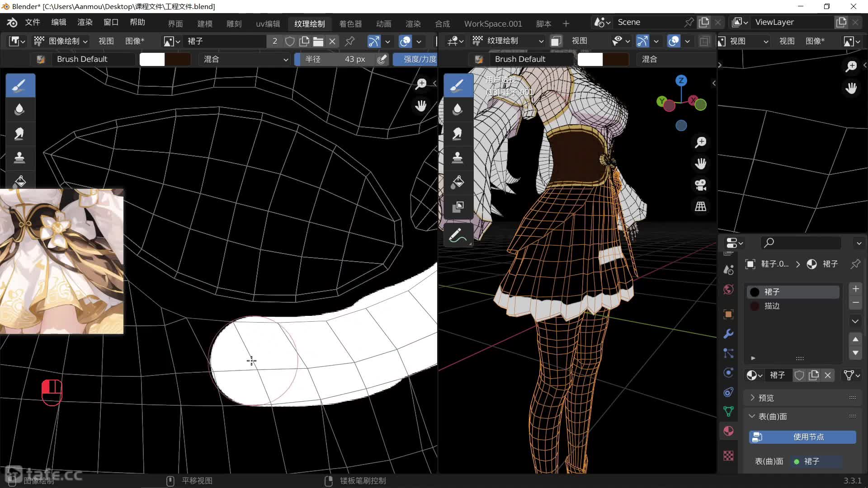Click the 半径 radius slider

point(335,59)
